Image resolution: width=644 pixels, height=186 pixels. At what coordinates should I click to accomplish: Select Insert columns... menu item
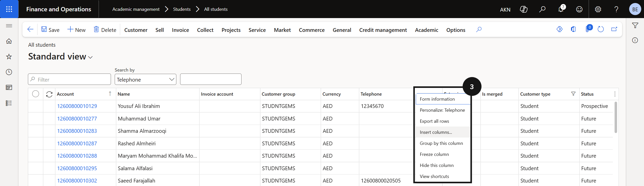(x=443, y=132)
